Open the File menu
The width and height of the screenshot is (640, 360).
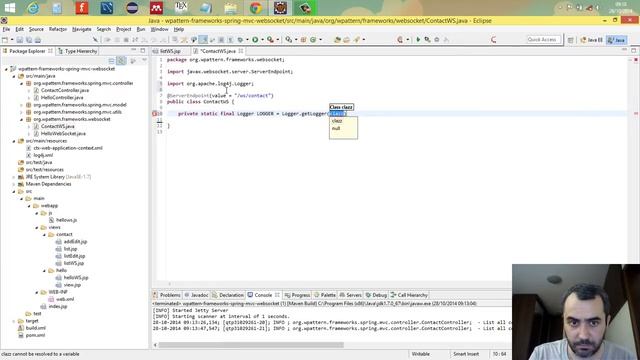6,29
